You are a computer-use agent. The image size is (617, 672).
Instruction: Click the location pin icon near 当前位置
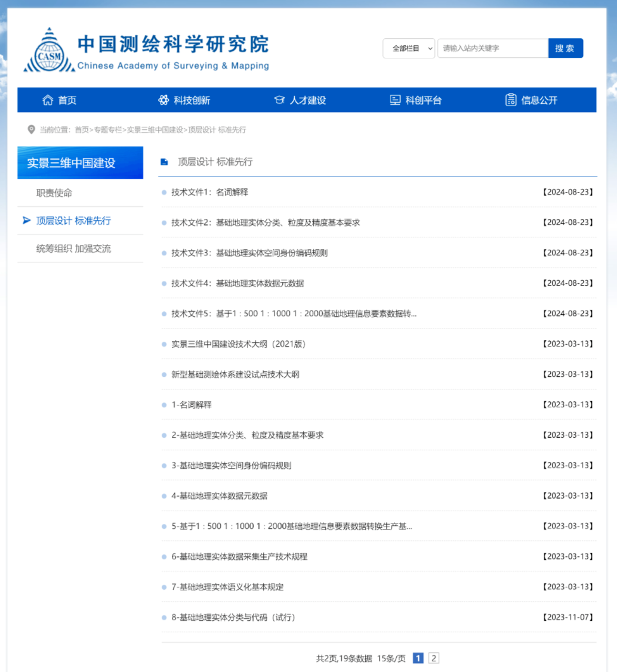31,129
